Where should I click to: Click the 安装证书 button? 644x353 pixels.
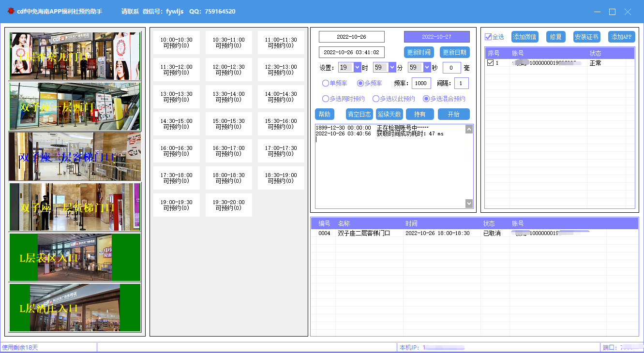click(587, 37)
